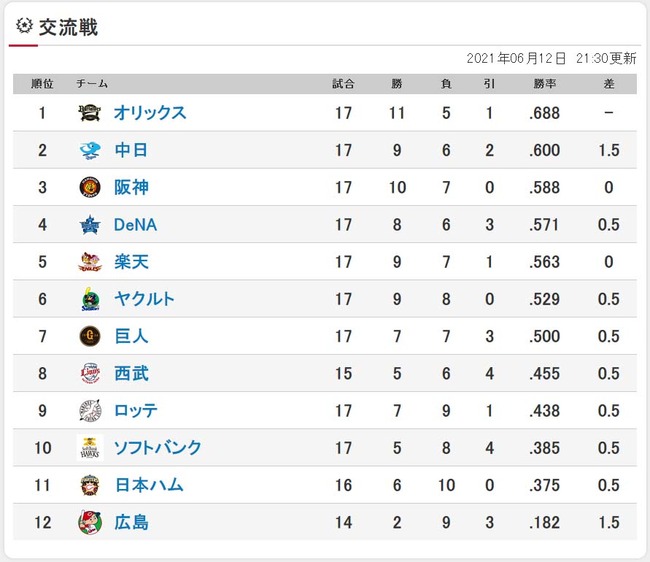Screen dimensions: 650x562
Task: Click the Chunichi Dragons team logo
Action: pos(90,151)
